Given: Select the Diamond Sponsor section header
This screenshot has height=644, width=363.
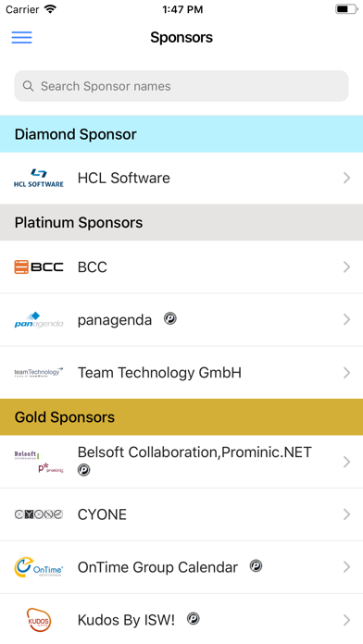Looking at the screenshot, I should tap(181, 134).
